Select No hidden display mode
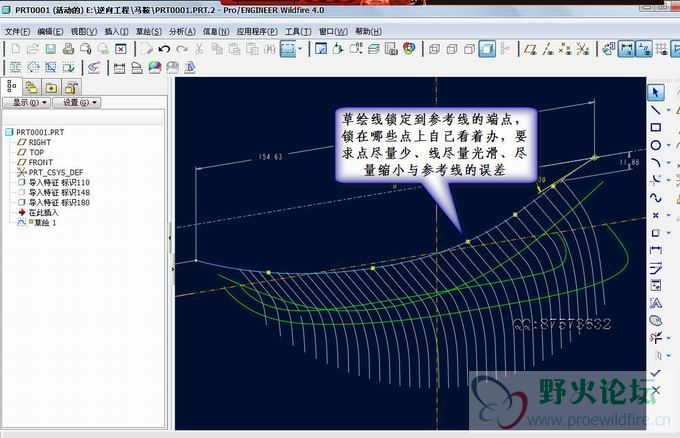 coord(469,49)
